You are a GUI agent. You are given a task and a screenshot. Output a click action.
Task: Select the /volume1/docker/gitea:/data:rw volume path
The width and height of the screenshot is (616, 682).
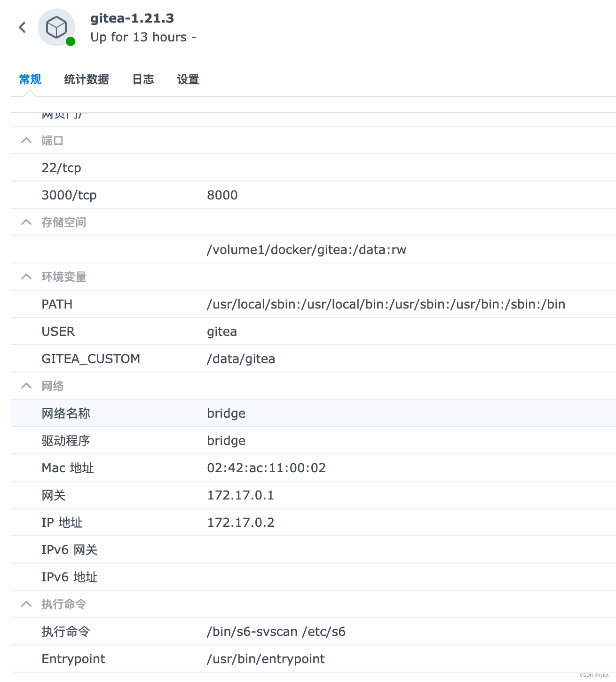point(307,250)
